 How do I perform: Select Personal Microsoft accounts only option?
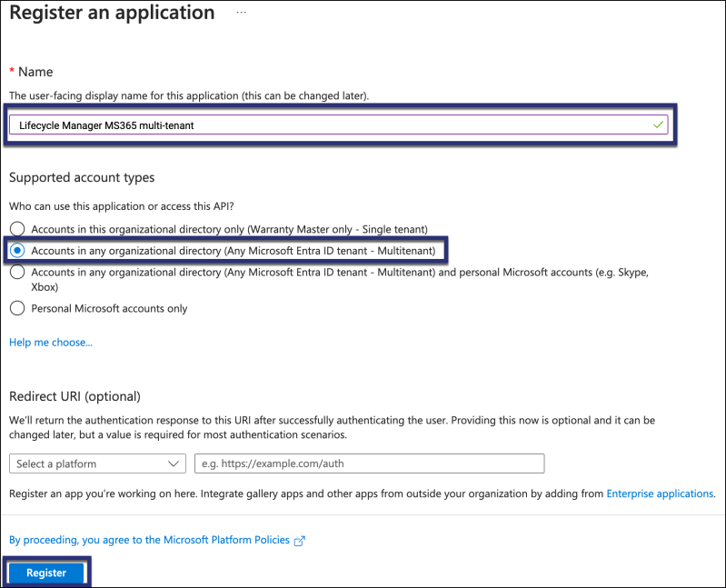(x=17, y=308)
